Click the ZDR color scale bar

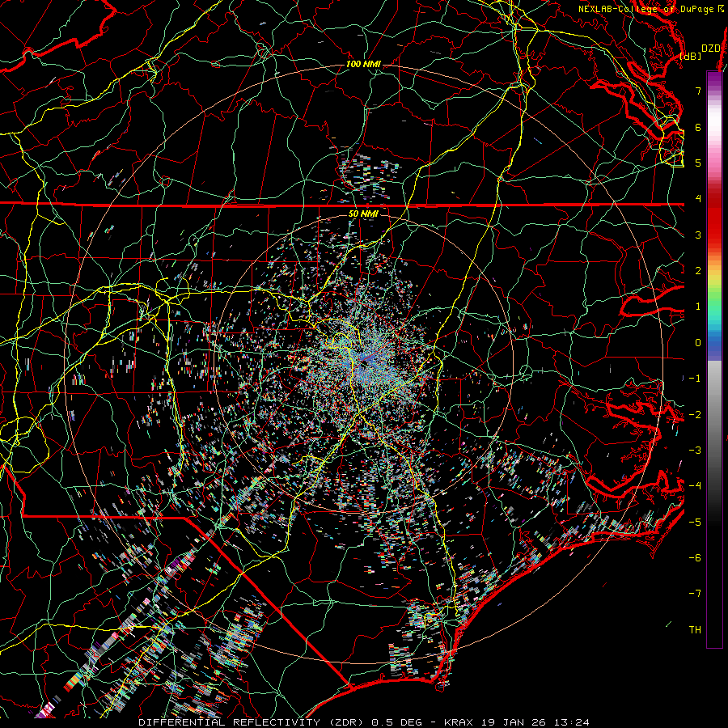point(714,359)
